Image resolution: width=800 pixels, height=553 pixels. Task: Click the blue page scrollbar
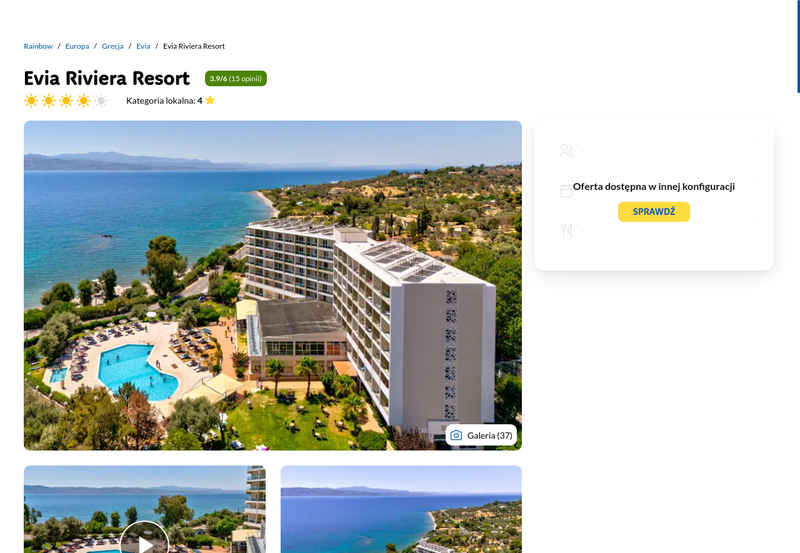(798, 46)
